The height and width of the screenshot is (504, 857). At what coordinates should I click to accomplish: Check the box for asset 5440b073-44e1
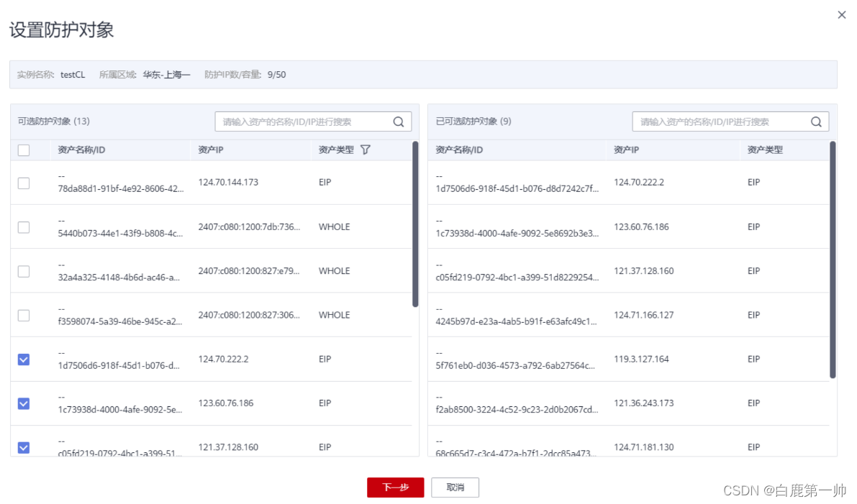point(24,227)
